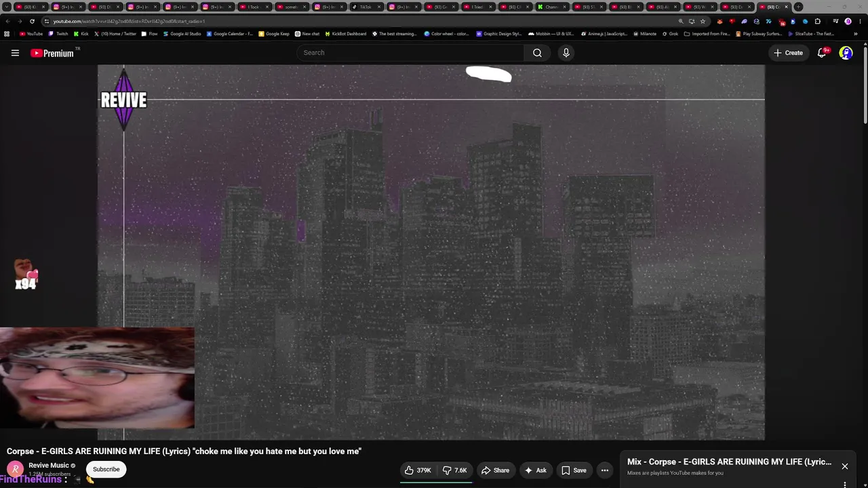Show all bookmarks overflow chevron
868x488 pixels.
tap(856, 34)
